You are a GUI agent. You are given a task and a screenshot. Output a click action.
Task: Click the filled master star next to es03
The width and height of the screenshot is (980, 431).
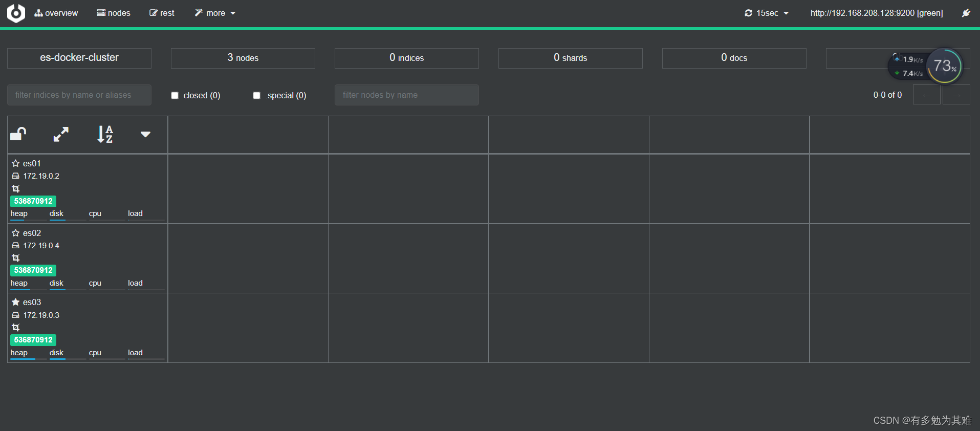tap(16, 302)
